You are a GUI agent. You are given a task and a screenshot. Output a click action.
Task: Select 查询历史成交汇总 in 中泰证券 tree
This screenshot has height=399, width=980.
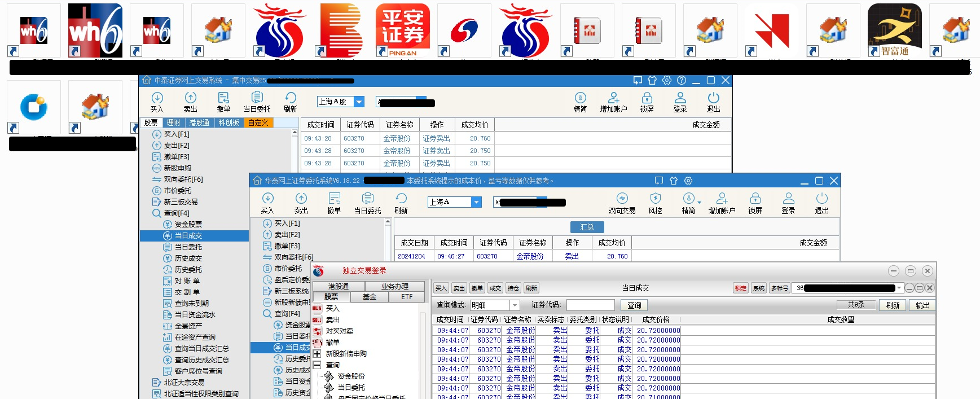[202, 360]
